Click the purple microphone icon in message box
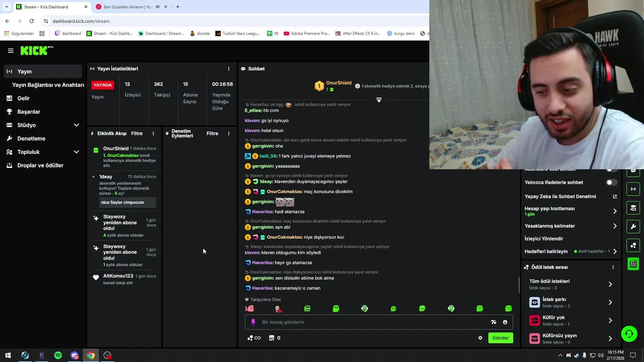The height and width of the screenshot is (362, 644). coord(253,322)
